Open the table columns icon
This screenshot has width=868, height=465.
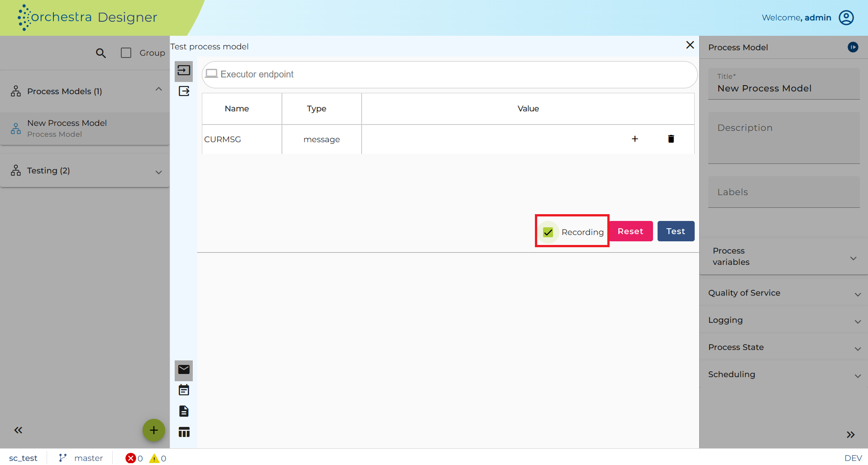point(184,432)
